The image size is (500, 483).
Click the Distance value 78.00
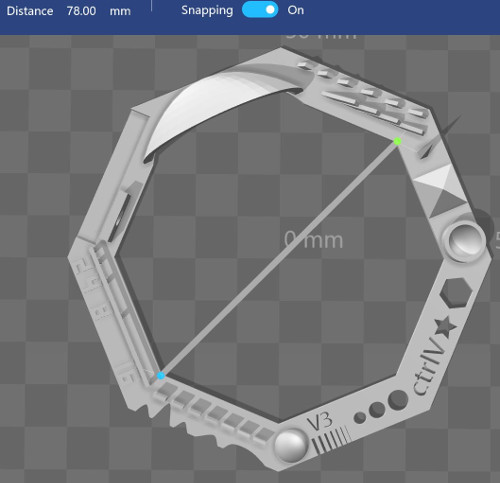(81, 11)
